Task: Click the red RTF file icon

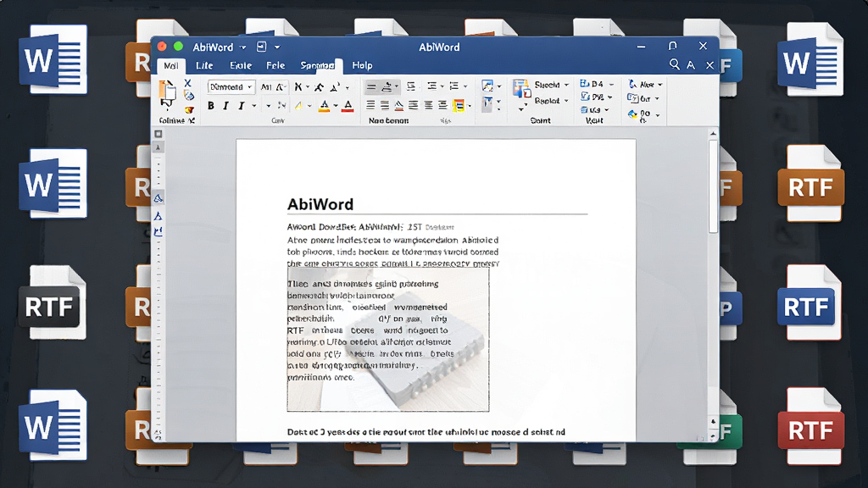Action: pyautogui.click(x=811, y=427)
